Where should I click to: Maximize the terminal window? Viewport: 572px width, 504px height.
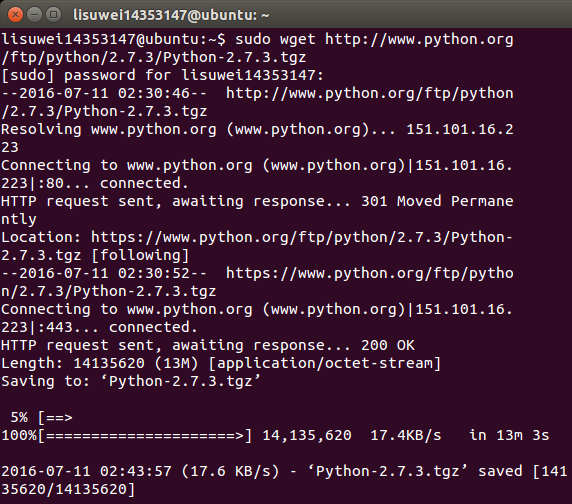(54, 15)
